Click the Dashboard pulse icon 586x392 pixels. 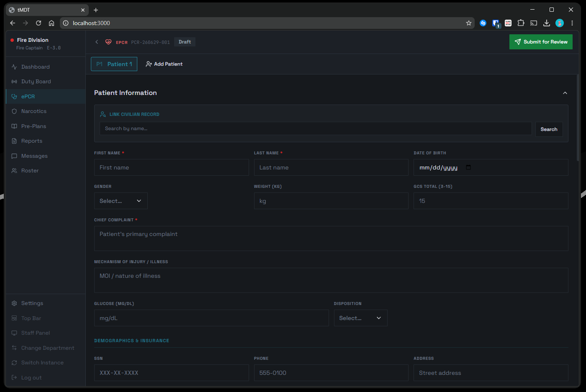click(14, 67)
